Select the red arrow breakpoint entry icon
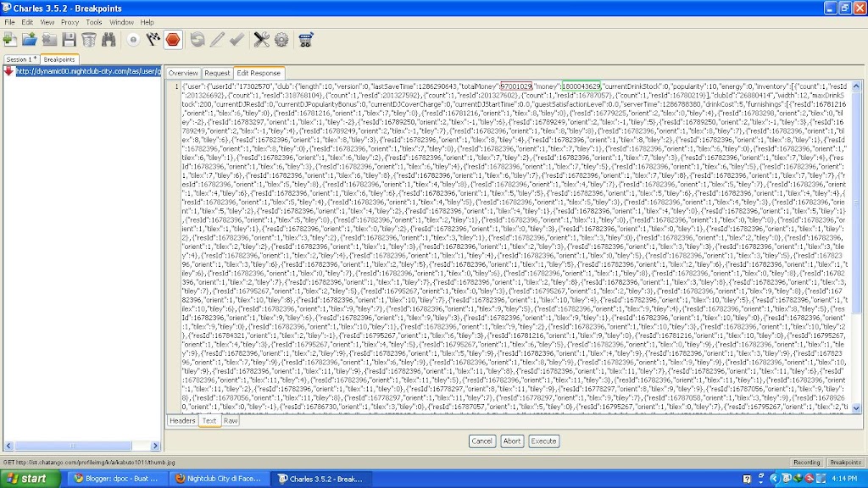868x488 pixels. pos(8,71)
